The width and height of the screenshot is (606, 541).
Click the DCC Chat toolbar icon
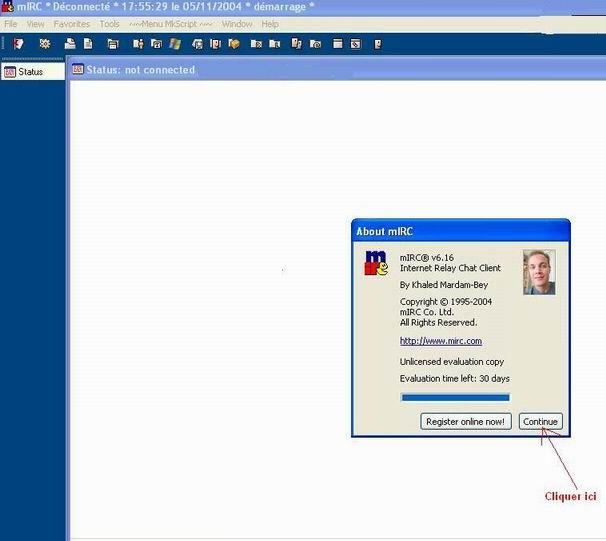click(215, 44)
